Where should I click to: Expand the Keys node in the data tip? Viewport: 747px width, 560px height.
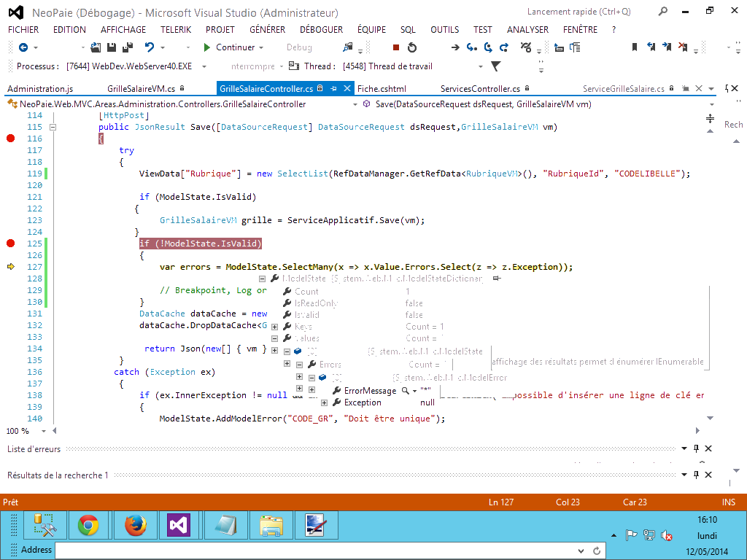(275, 327)
